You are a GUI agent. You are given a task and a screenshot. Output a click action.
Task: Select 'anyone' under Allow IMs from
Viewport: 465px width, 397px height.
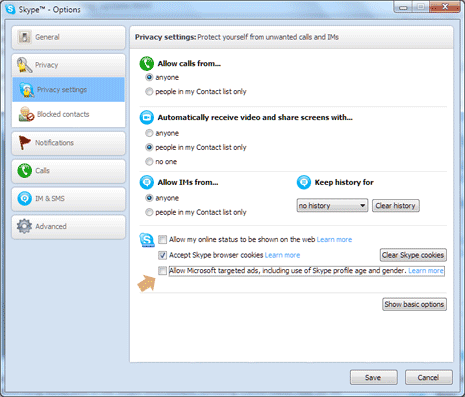pos(149,198)
